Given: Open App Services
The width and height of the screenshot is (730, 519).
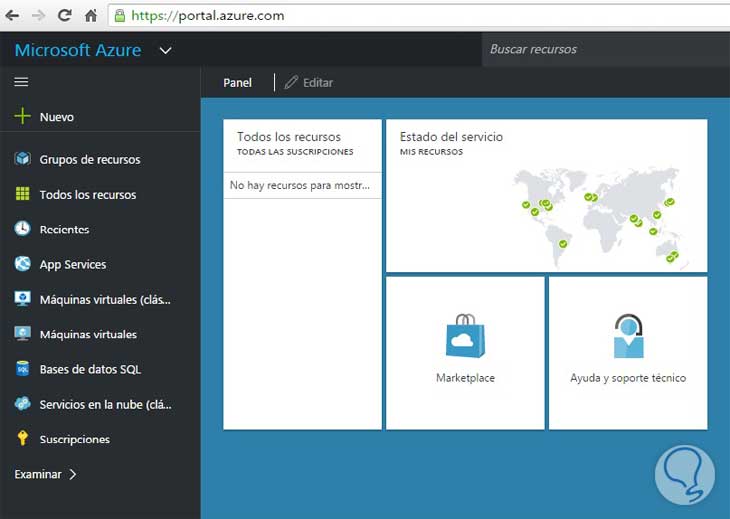Looking at the screenshot, I should point(73,264).
